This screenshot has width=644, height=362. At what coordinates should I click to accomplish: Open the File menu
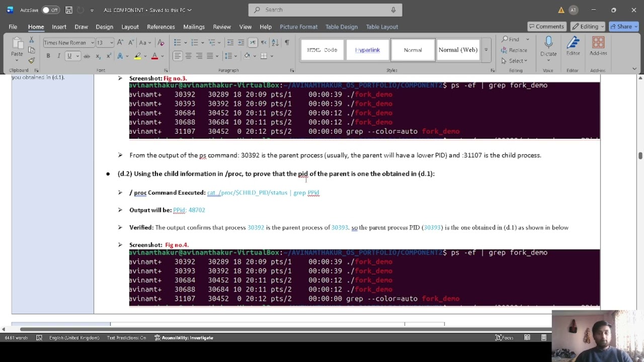[x=13, y=27]
